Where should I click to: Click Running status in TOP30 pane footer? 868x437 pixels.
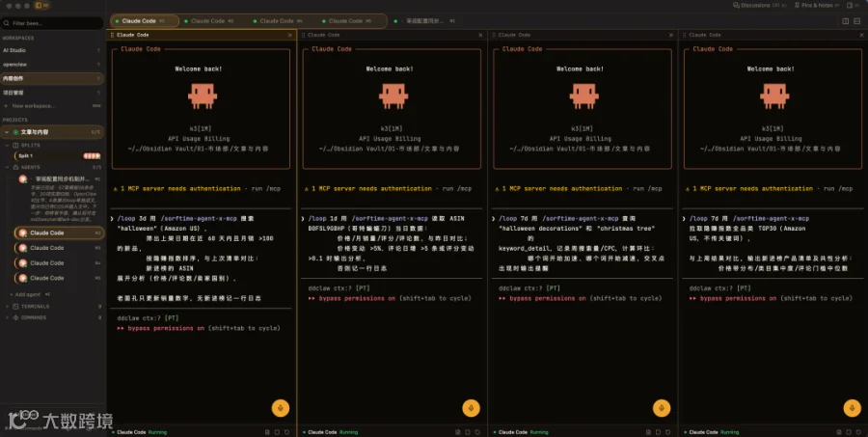(730, 432)
